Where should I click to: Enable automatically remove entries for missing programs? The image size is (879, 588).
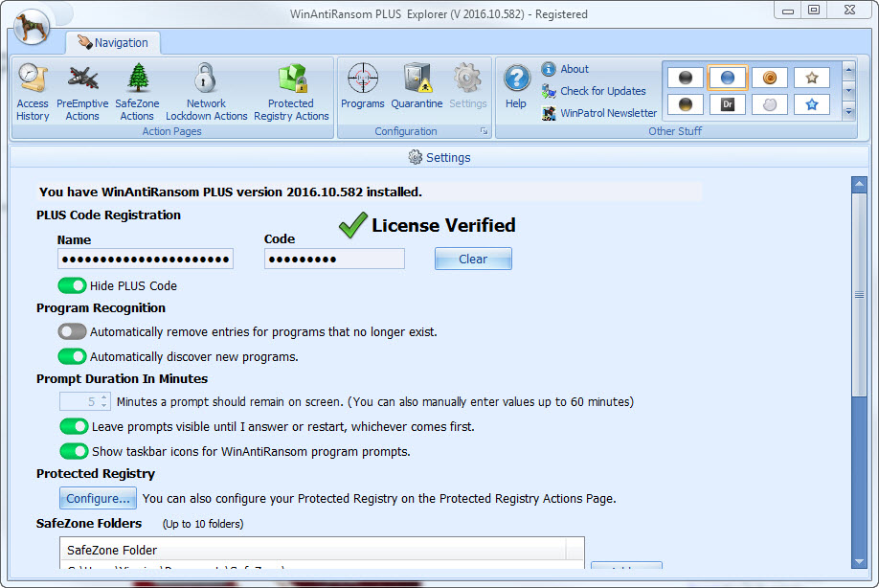click(72, 331)
